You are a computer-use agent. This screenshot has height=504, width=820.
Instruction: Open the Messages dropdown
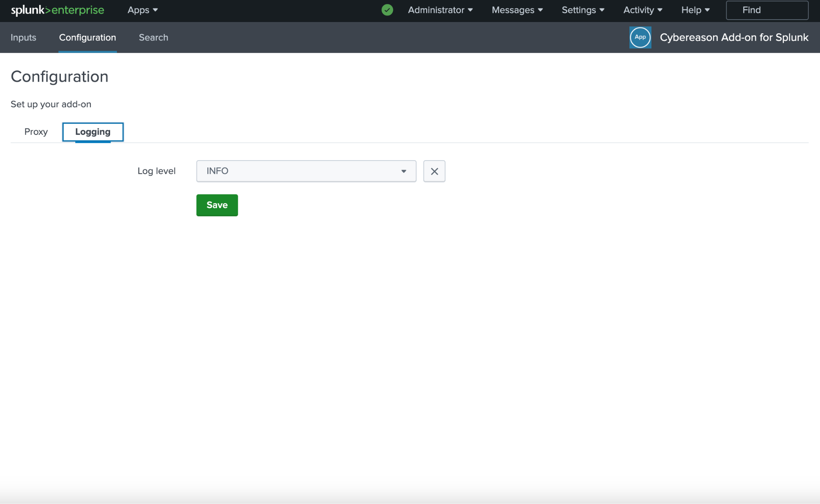tap(517, 10)
